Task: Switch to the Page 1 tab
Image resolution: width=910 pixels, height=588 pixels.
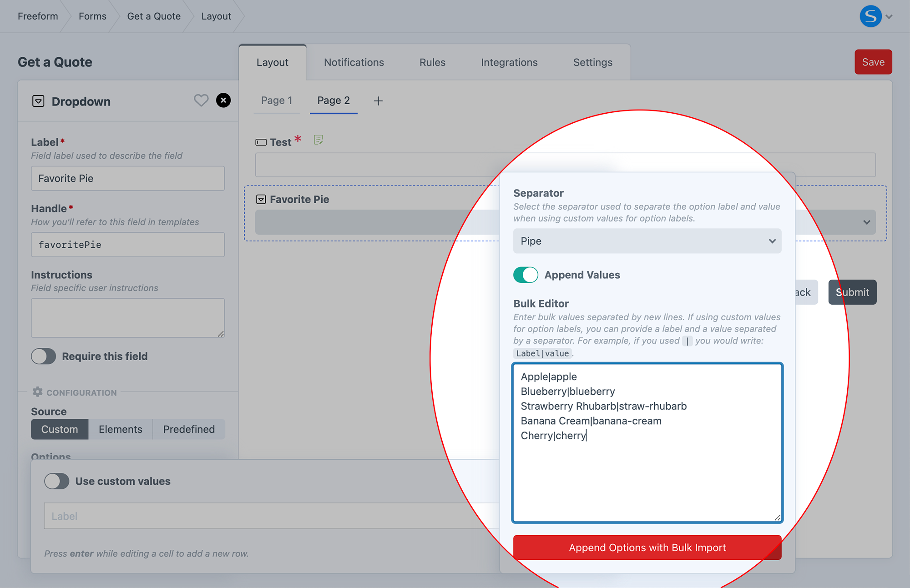Action: point(277,101)
